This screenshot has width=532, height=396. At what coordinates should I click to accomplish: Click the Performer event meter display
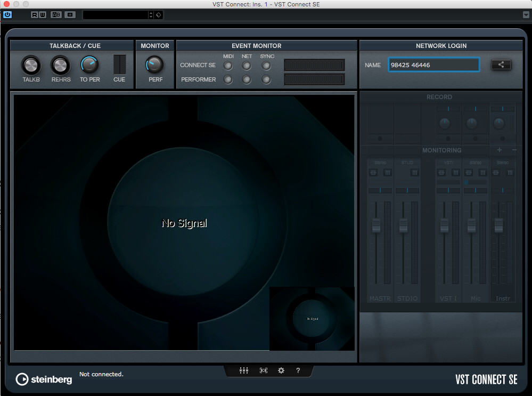coord(315,79)
